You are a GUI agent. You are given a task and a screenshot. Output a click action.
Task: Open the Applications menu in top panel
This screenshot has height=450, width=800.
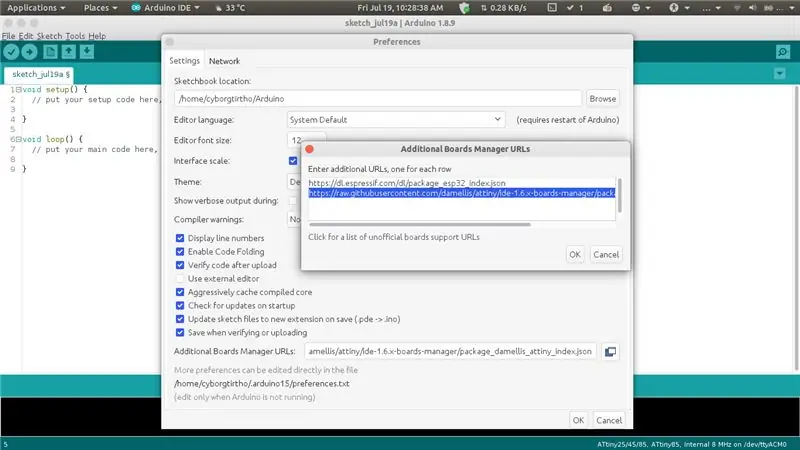(x=36, y=8)
